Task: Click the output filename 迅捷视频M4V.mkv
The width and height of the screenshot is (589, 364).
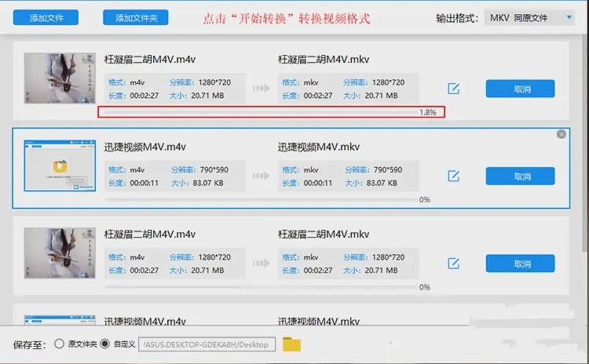Action: (x=318, y=147)
